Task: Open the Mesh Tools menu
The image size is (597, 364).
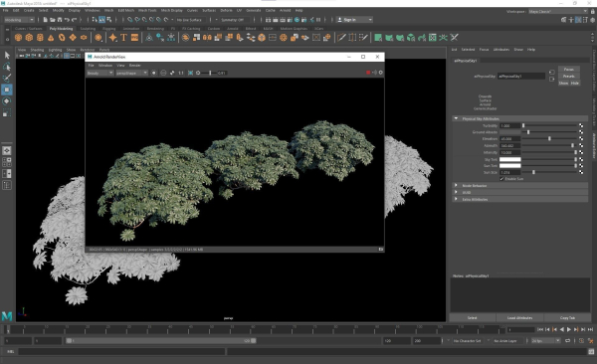Action: tap(147, 10)
